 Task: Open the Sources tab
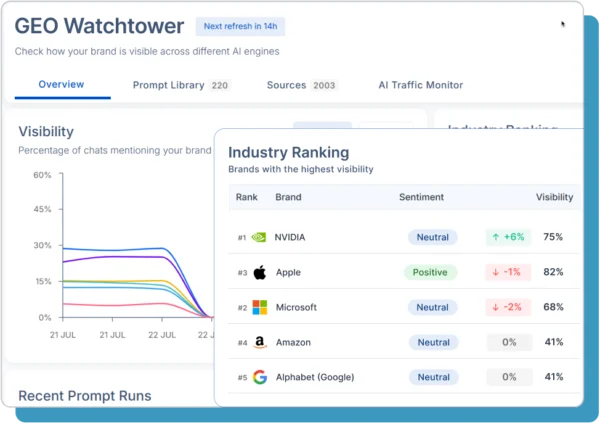[301, 86]
